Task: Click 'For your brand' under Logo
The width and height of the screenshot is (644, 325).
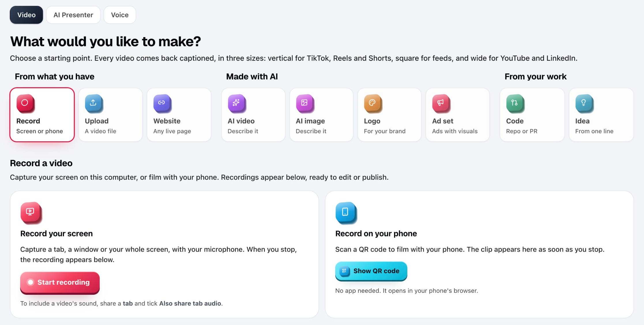Action: point(385,131)
